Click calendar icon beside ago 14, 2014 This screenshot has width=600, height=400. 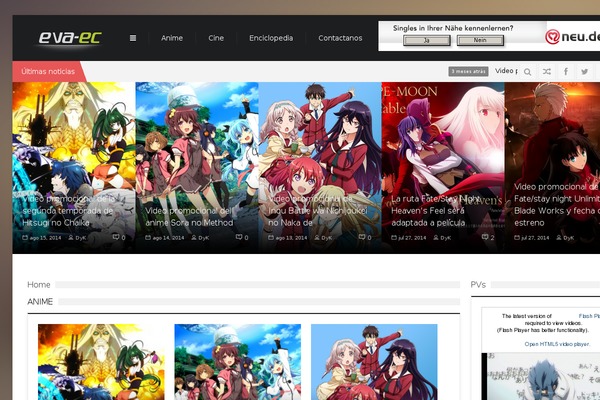click(148, 238)
